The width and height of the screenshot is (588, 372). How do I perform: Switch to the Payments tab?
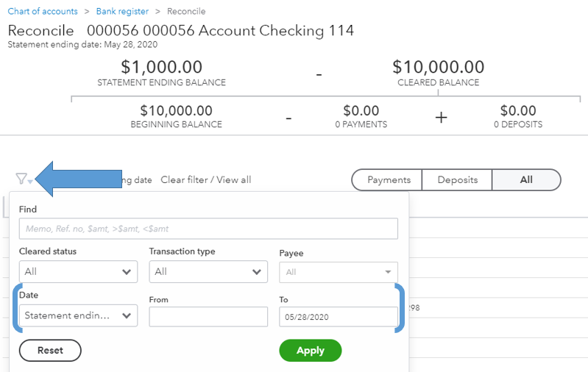(389, 180)
